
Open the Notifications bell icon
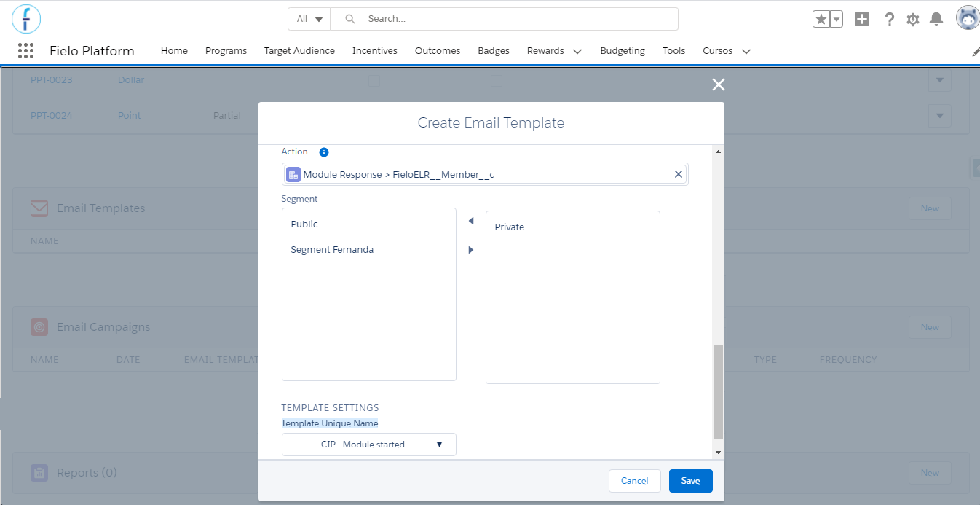pyautogui.click(x=937, y=20)
